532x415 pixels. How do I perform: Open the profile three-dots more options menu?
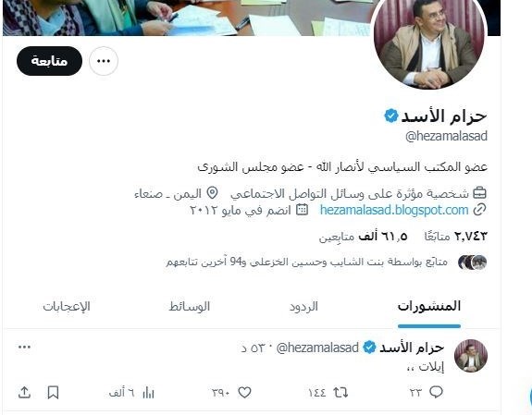pos(104,61)
